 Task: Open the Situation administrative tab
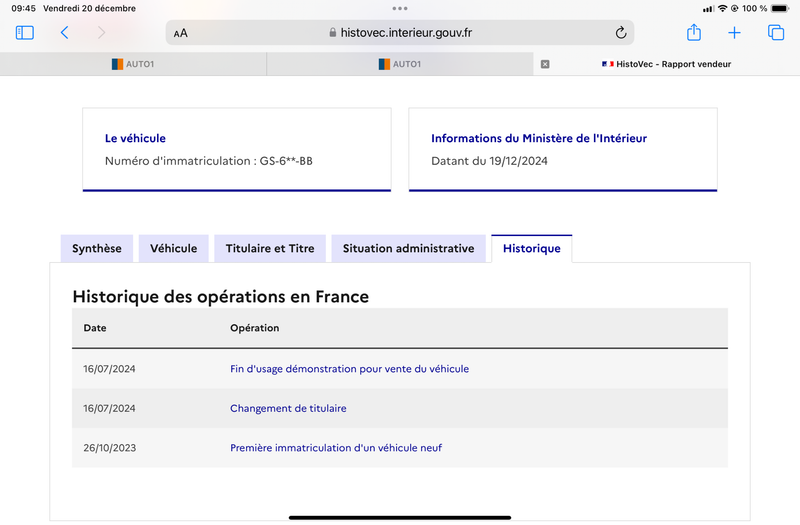point(409,248)
